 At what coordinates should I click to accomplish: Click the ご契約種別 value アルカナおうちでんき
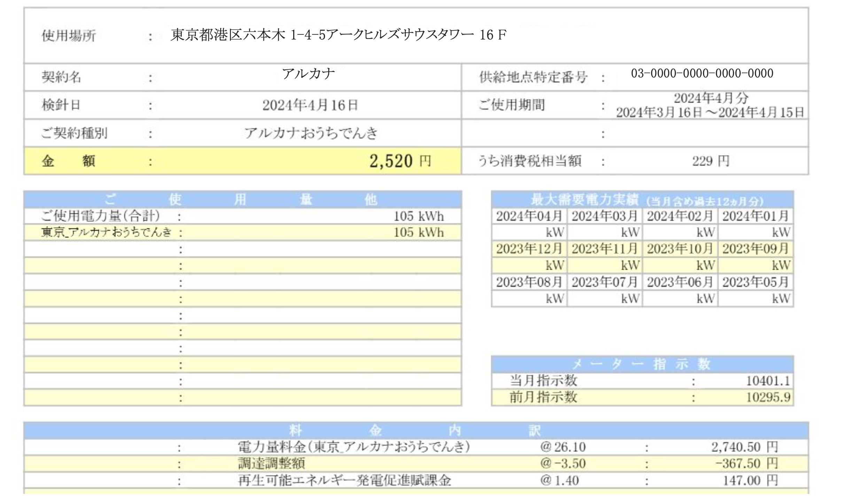[311, 133]
